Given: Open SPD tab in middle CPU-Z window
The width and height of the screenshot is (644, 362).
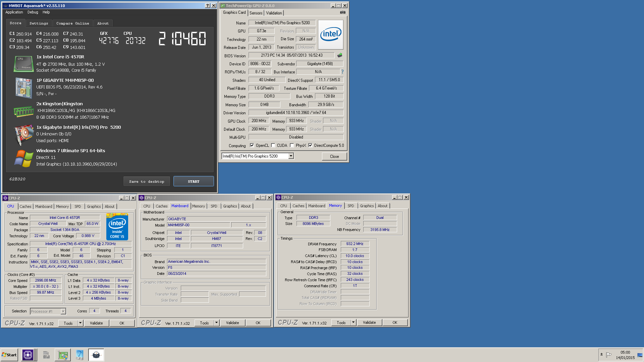Looking at the screenshot, I should 214,206.
